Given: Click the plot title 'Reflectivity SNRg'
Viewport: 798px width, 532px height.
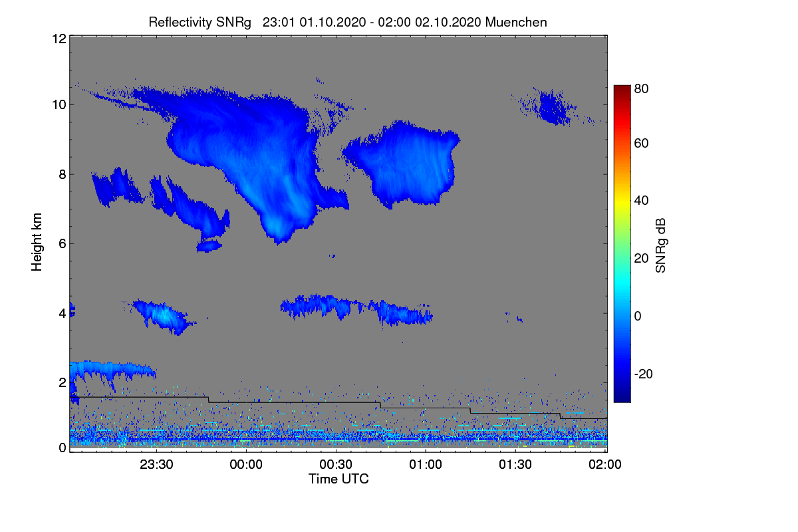Looking at the screenshot, I should 200,22.
